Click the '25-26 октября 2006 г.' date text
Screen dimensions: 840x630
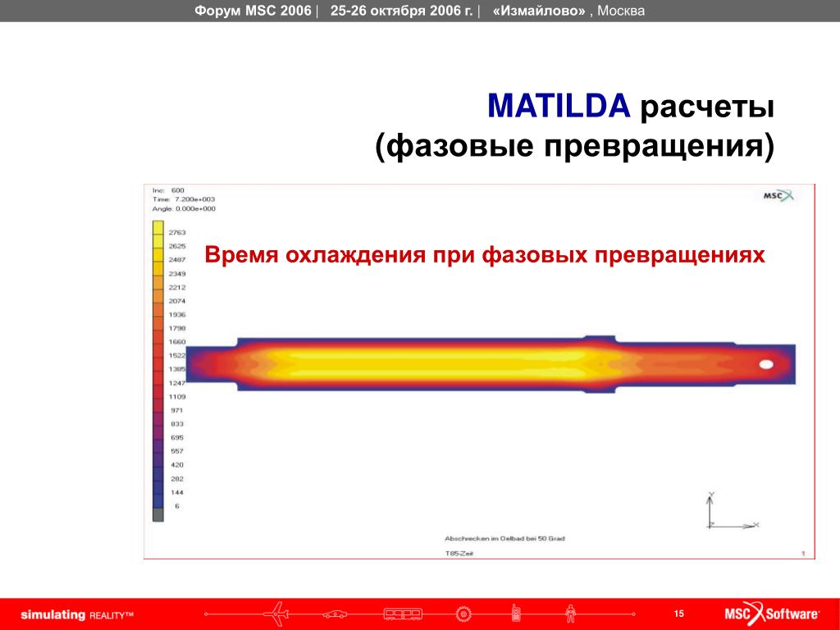402,11
